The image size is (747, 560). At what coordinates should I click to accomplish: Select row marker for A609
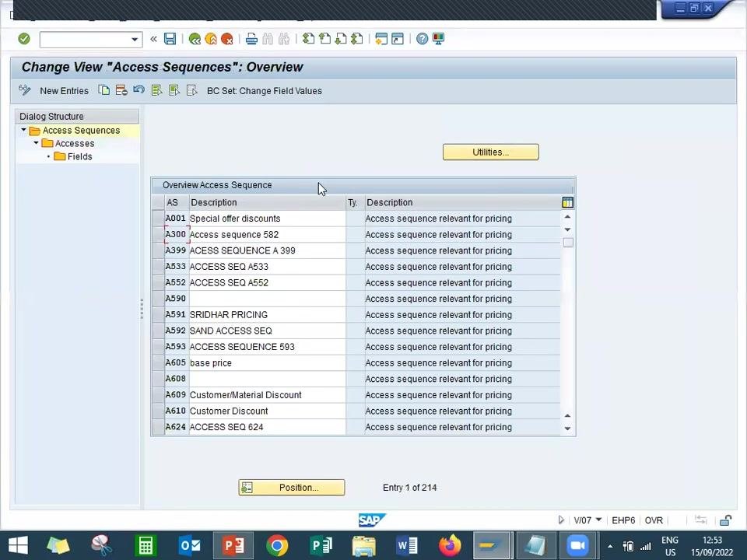(x=158, y=395)
